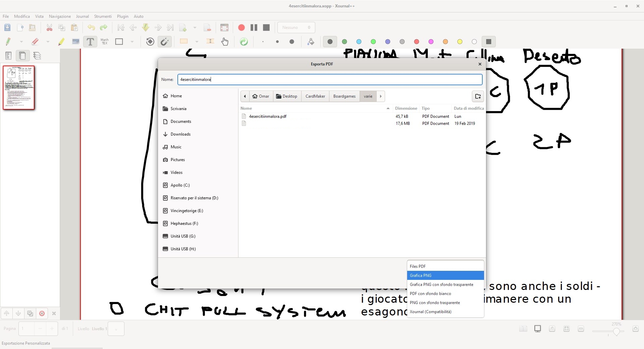Toggle the page preview sidebar view
The image size is (644, 349).
click(22, 56)
